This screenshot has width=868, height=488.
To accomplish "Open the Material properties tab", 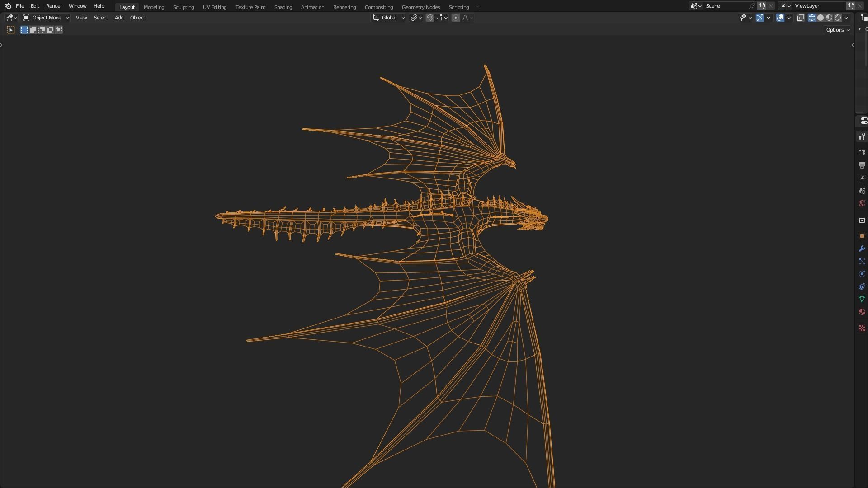I will 862,312.
